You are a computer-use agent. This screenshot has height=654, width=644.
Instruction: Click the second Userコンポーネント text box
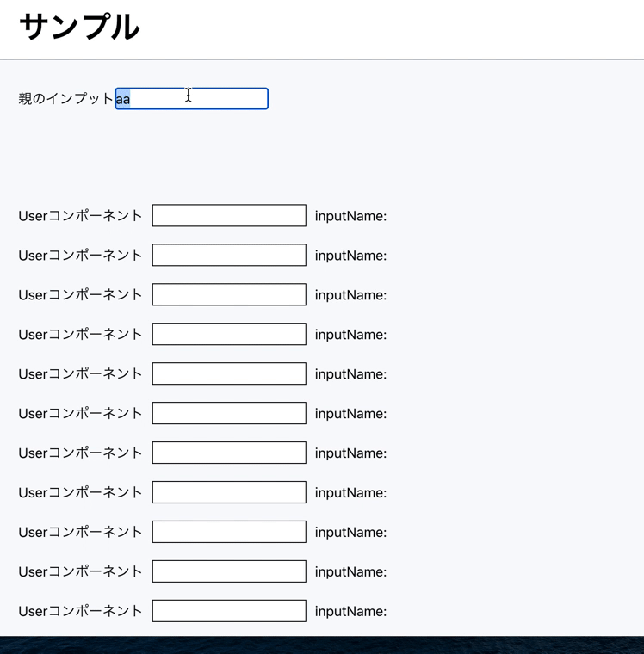229,255
